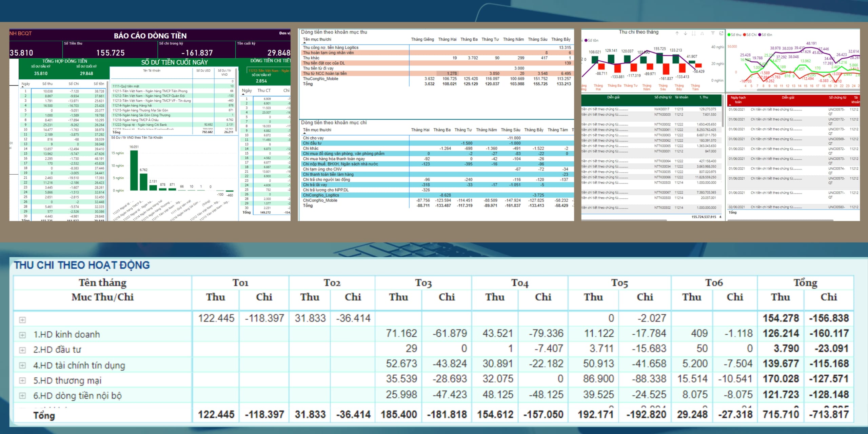This screenshot has width=868, height=434.
Task: Toggle the purple Số tồn line legend
Action: pyautogui.click(x=765, y=35)
